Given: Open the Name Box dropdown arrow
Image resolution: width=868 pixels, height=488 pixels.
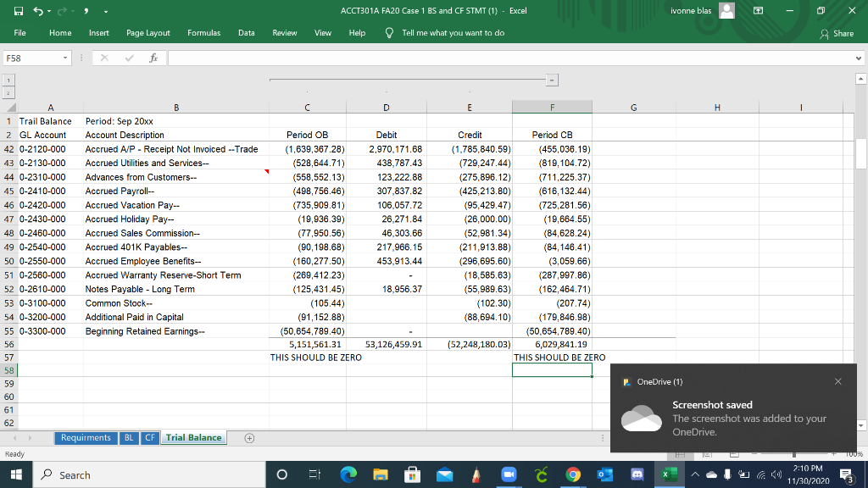Looking at the screenshot, I should click(x=65, y=58).
